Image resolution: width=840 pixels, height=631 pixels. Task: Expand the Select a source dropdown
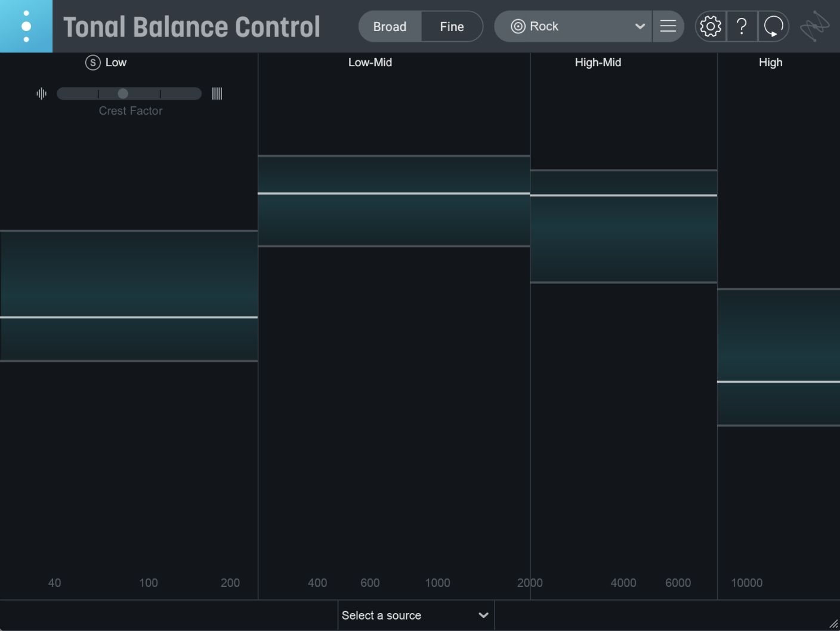(x=416, y=615)
